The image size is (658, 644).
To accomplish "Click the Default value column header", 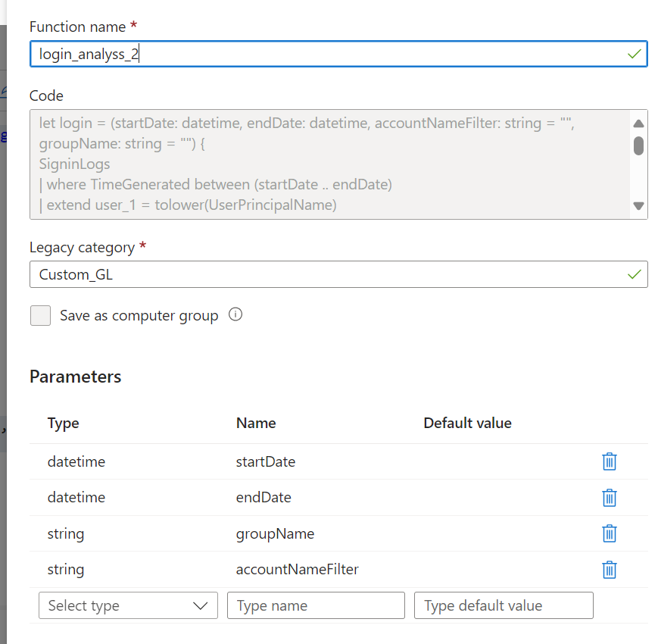I will [x=467, y=423].
